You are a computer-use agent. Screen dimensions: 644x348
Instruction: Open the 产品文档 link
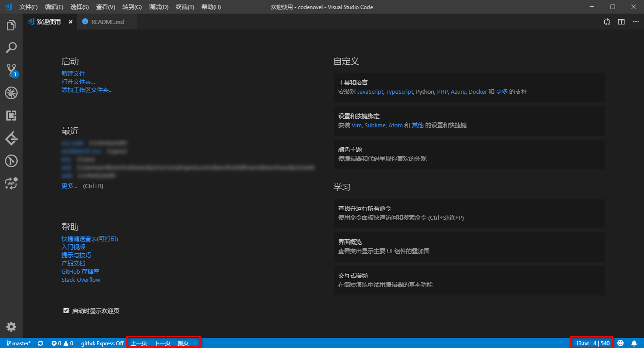[73, 263]
